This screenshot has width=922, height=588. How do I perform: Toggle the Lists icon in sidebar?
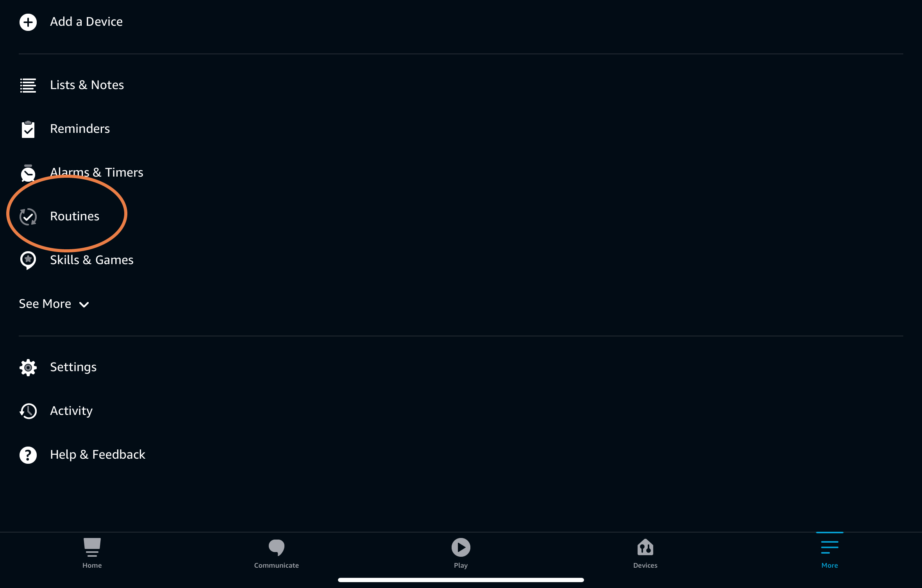pos(28,85)
